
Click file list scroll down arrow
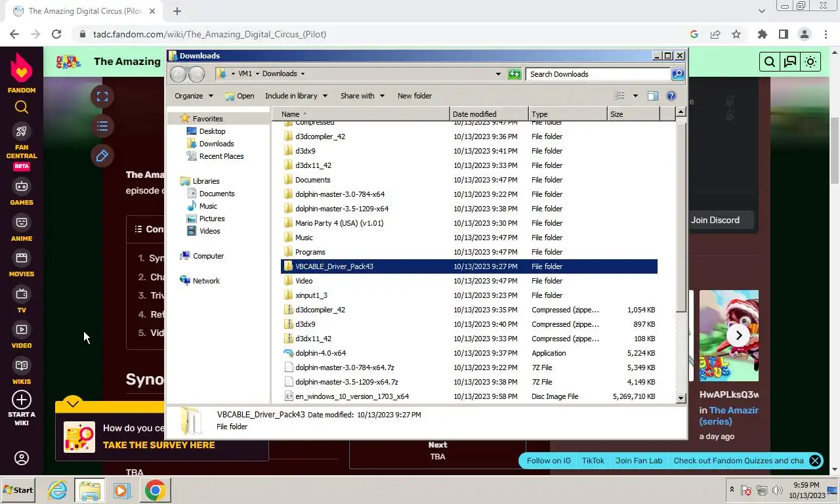pyautogui.click(x=681, y=398)
